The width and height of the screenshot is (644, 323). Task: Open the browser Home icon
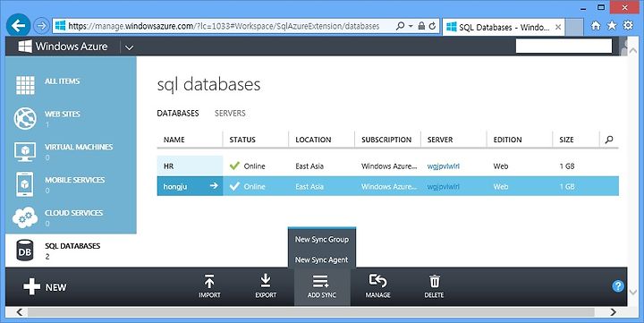(596, 25)
